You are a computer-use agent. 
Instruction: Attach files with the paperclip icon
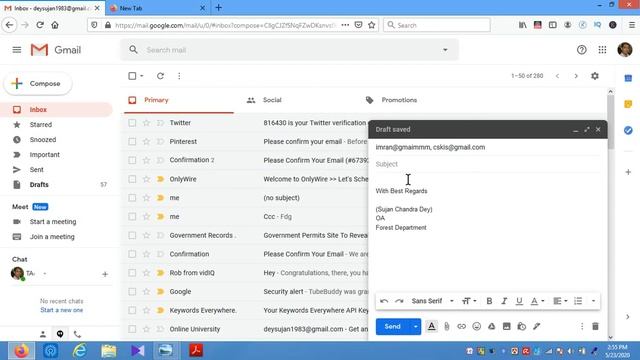tap(447, 326)
